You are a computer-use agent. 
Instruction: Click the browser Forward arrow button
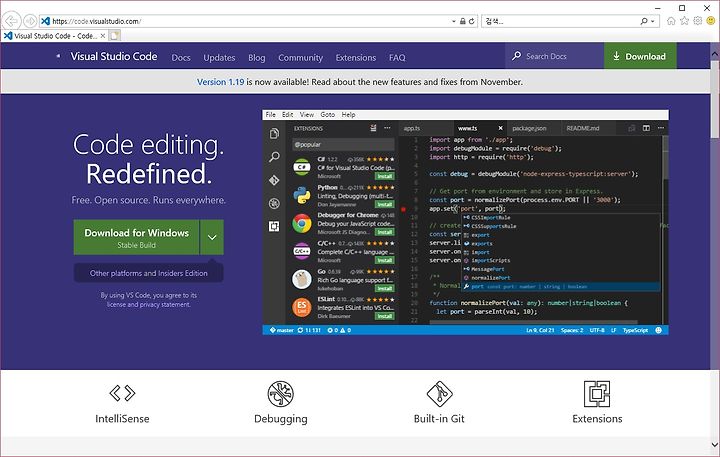click(30, 21)
